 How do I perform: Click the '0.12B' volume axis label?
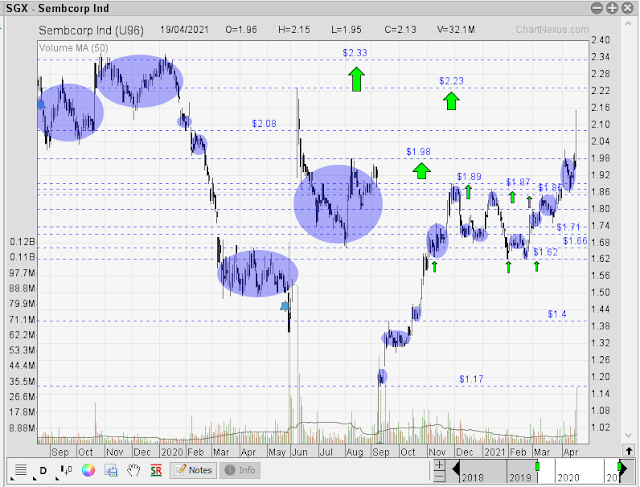click(22, 242)
